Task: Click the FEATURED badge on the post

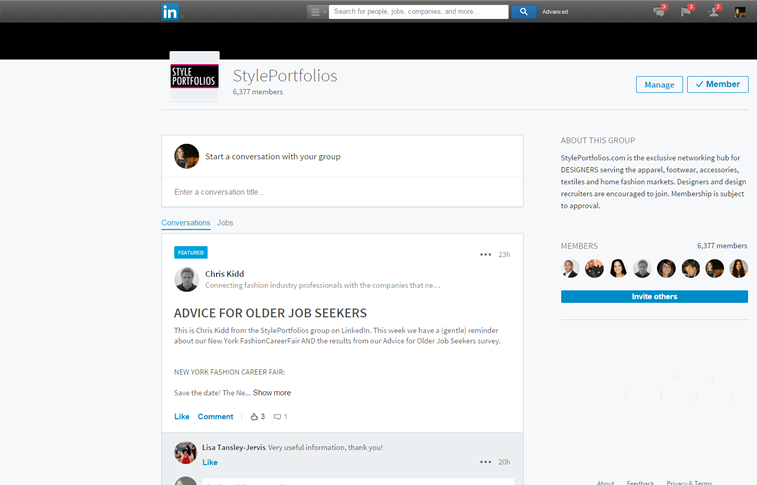Action: click(x=191, y=252)
